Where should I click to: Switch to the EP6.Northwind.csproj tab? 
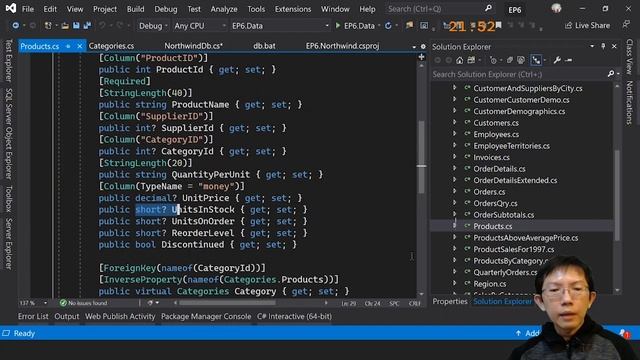tap(342, 46)
